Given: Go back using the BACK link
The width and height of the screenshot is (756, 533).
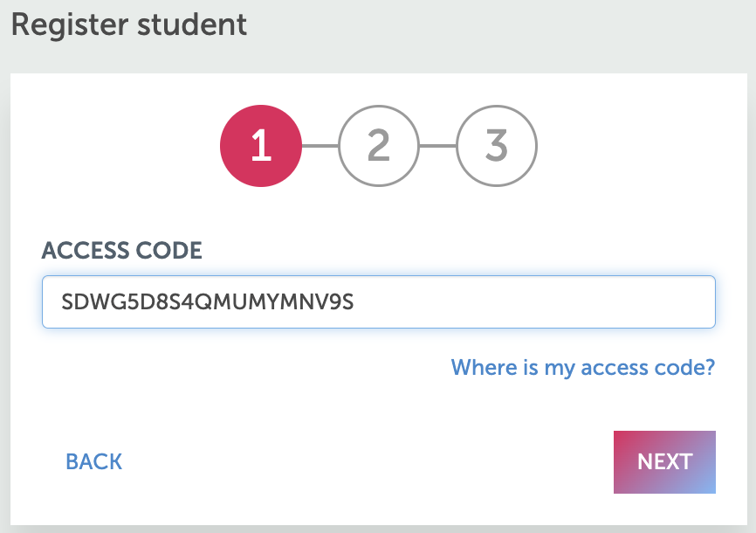Looking at the screenshot, I should (94, 461).
